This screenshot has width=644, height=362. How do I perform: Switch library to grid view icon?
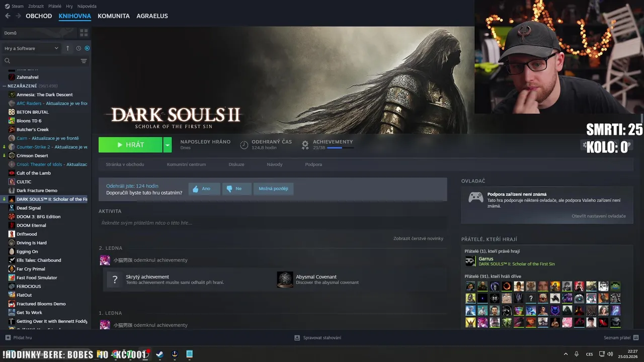point(84,33)
